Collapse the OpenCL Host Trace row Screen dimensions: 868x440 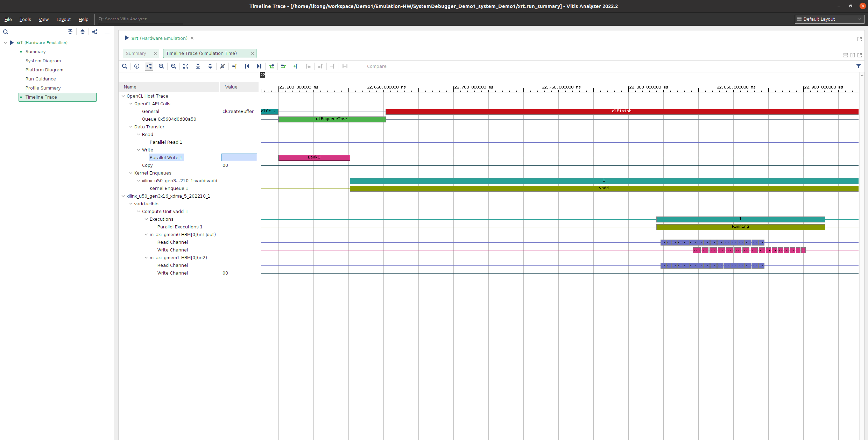click(x=123, y=96)
